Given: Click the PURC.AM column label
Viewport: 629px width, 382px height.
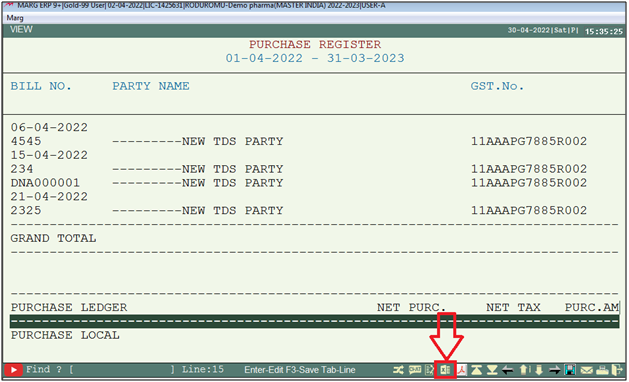Looking at the screenshot, I should point(592,307).
